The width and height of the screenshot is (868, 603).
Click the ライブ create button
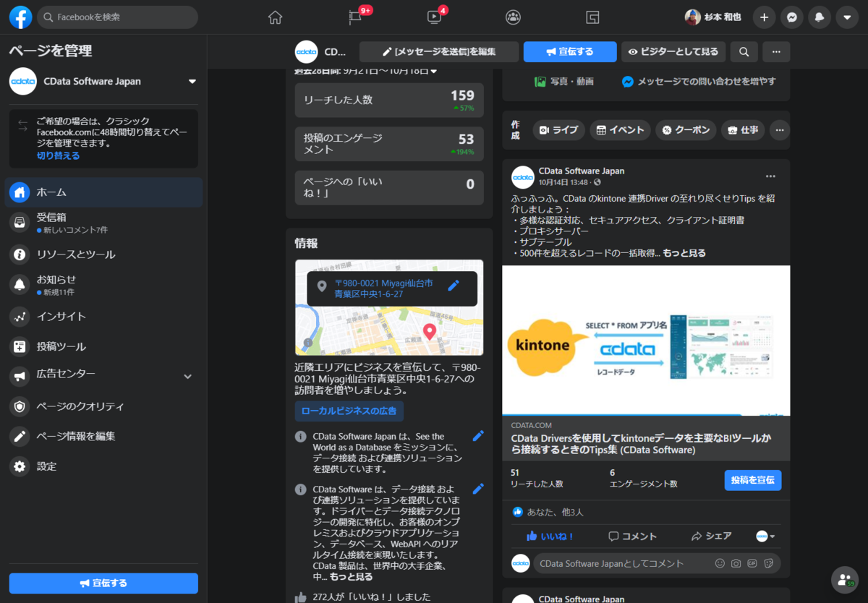[558, 130]
